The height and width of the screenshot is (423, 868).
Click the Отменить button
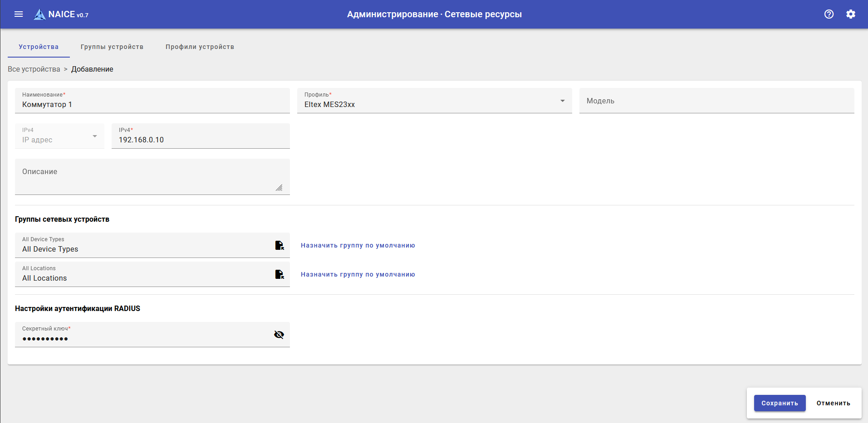pyautogui.click(x=833, y=403)
